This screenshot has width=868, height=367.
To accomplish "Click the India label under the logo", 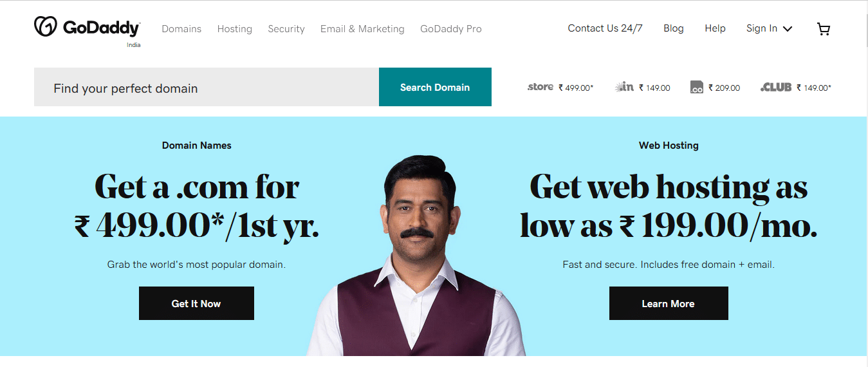I will 133,45.
